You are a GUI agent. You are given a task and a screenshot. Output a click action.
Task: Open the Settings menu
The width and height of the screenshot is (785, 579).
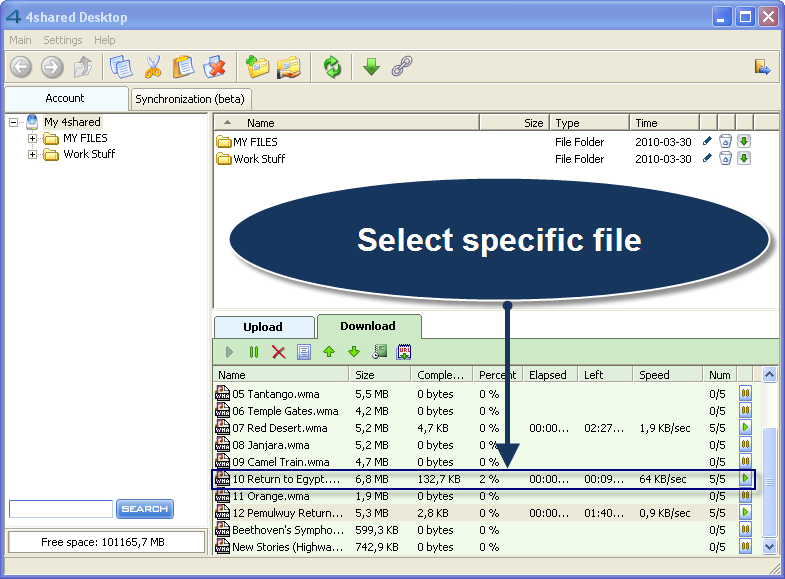[x=63, y=40]
